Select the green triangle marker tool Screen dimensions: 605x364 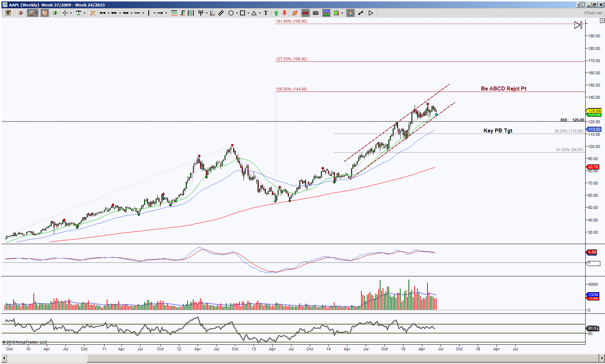coord(79,13)
